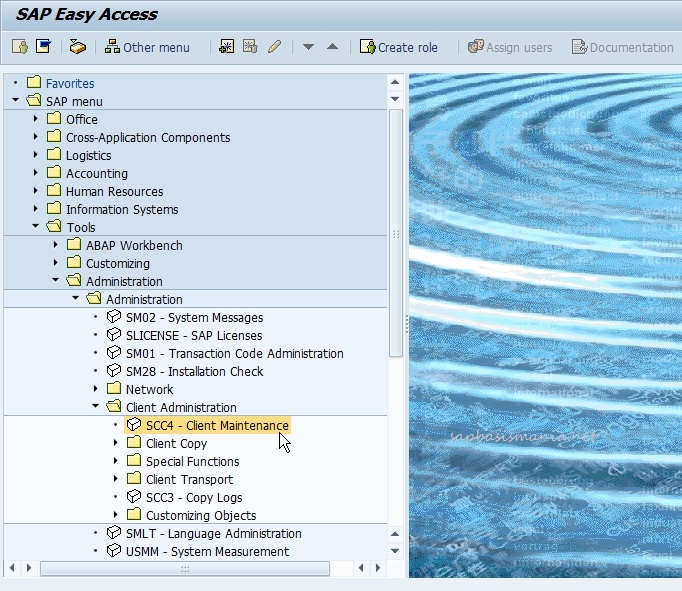Click the Add to favorites icon
Screen dimensions: 682x591
[227, 47]
